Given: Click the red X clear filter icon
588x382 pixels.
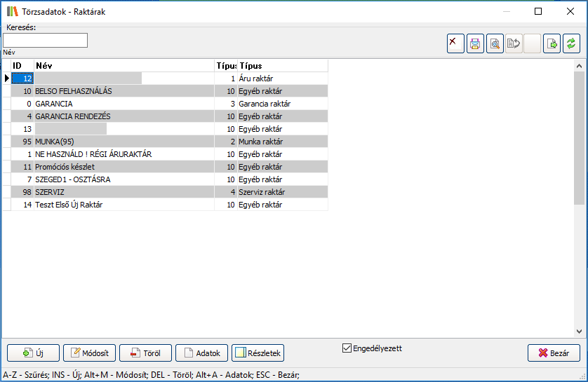Looking at the screenshot, I should [x=455, y=43].
